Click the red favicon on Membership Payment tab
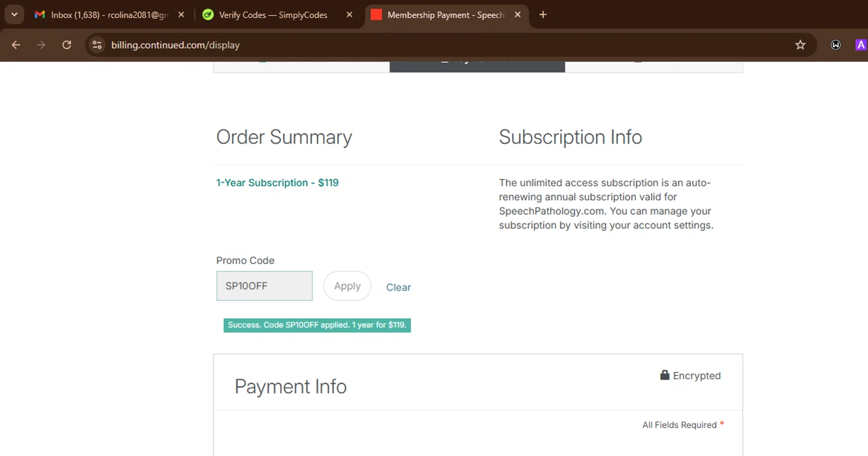 click(376, 15)
